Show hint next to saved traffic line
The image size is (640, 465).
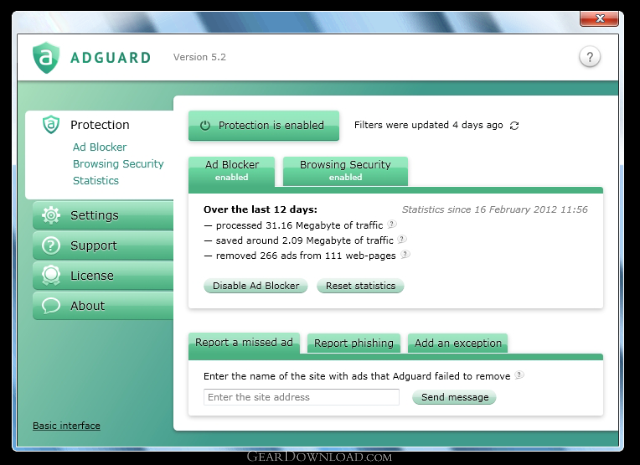[x=402, y=239]
